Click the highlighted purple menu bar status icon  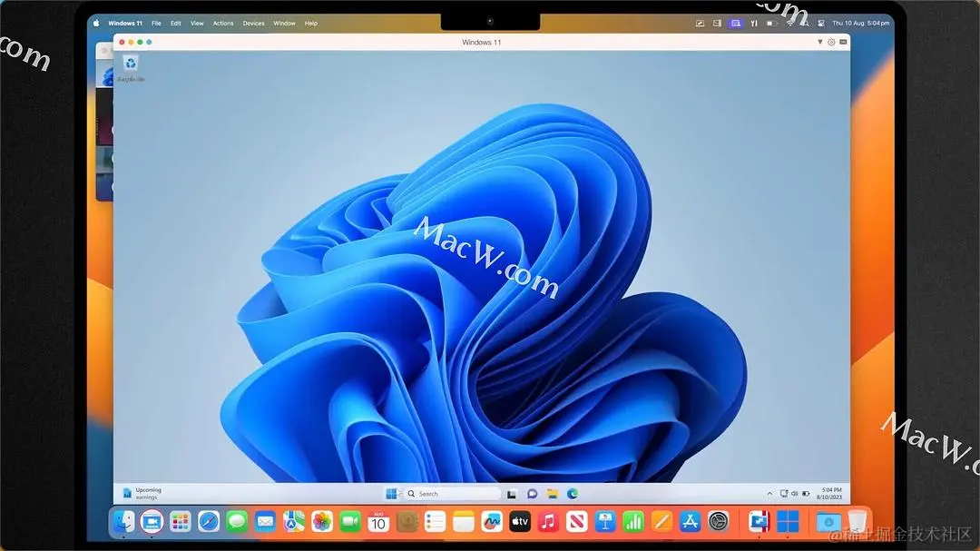tap(736, 23)
